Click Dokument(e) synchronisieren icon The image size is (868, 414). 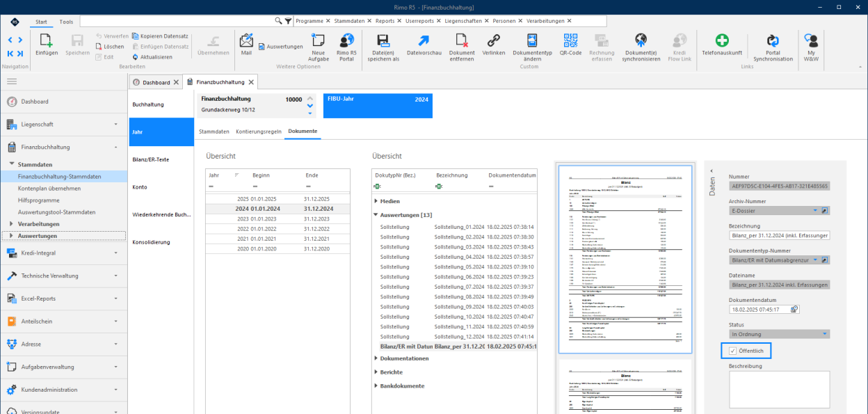point(641,40)
